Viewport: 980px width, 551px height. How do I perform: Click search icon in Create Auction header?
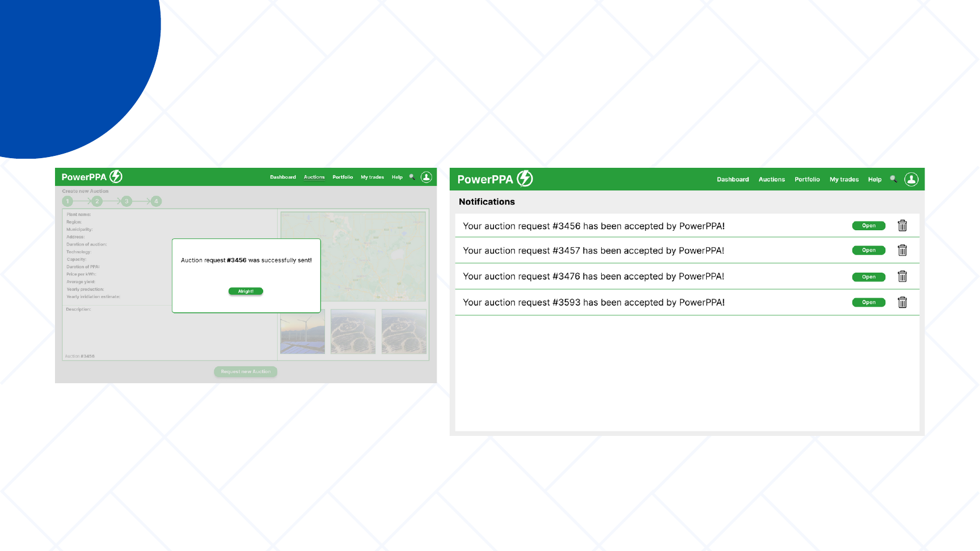[x=412, y=177]
